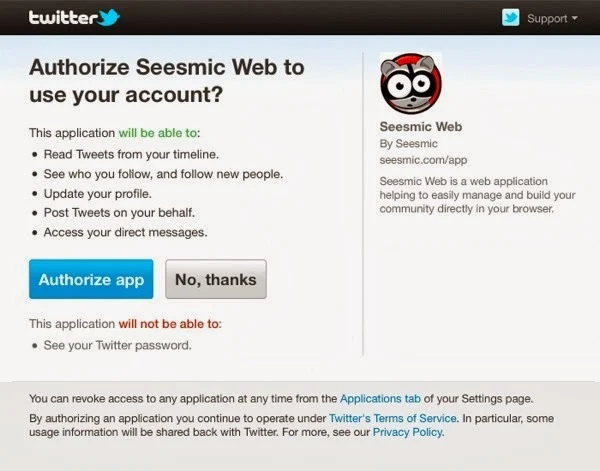The width and height of the screenshot is (600, 471).
Task: Click the green 'will be able to' text
Action: (158, 133)
